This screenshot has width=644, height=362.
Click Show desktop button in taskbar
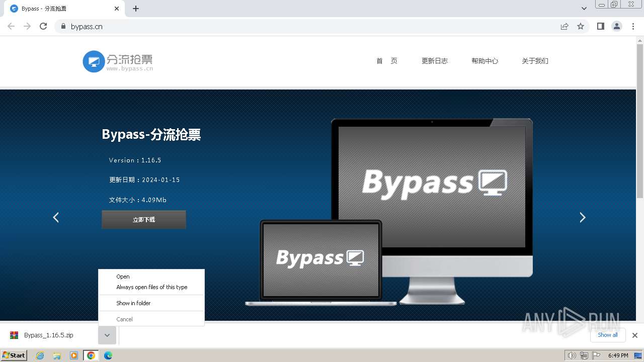(x=638, y=355)
